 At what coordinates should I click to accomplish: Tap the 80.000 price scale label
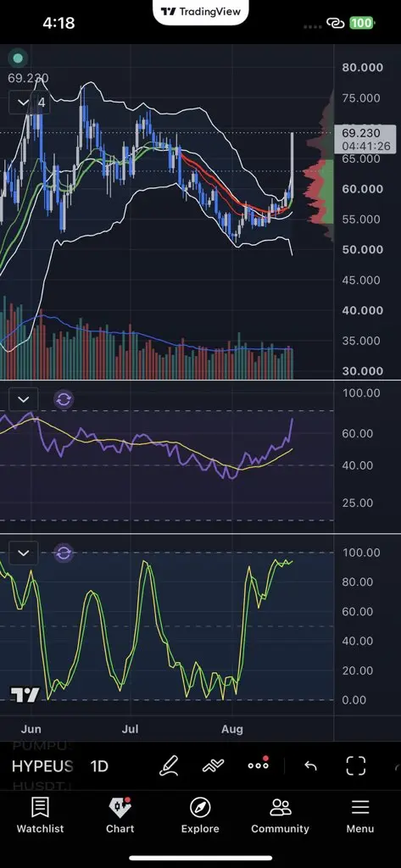click(x=363, y=68)
